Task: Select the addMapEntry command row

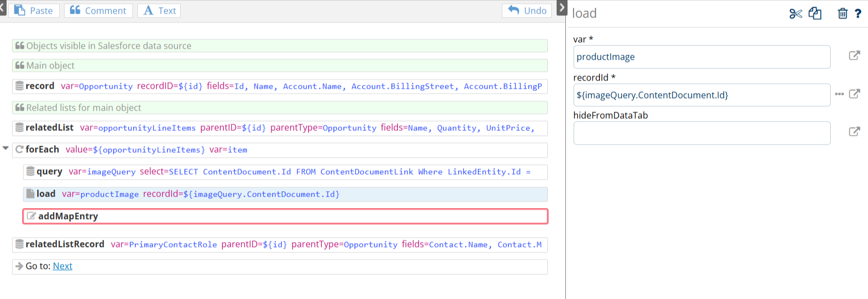Action: [x=285, y=216]
